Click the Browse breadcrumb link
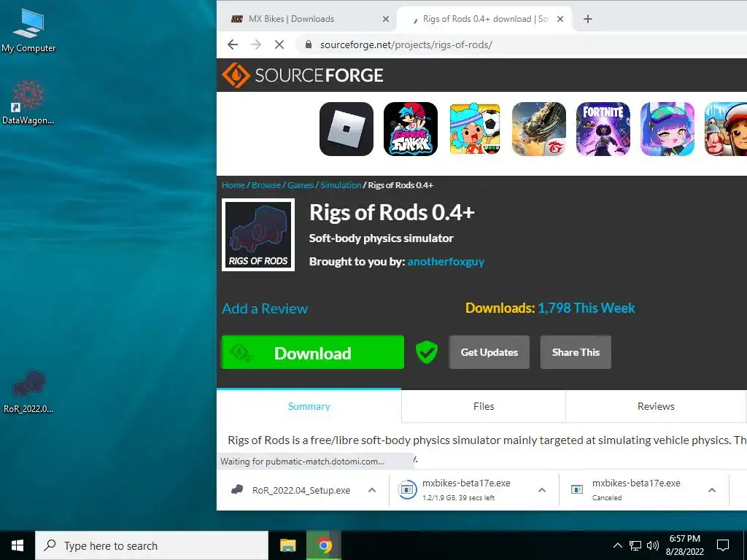This screenshot has height=560, width=747. [x=266, y=185]
